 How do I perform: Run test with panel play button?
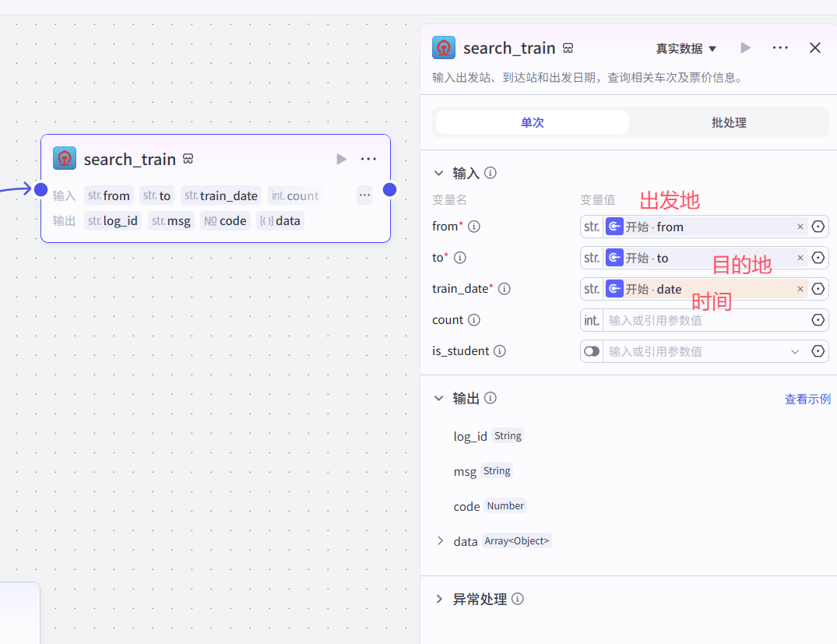tap(746, 48)
